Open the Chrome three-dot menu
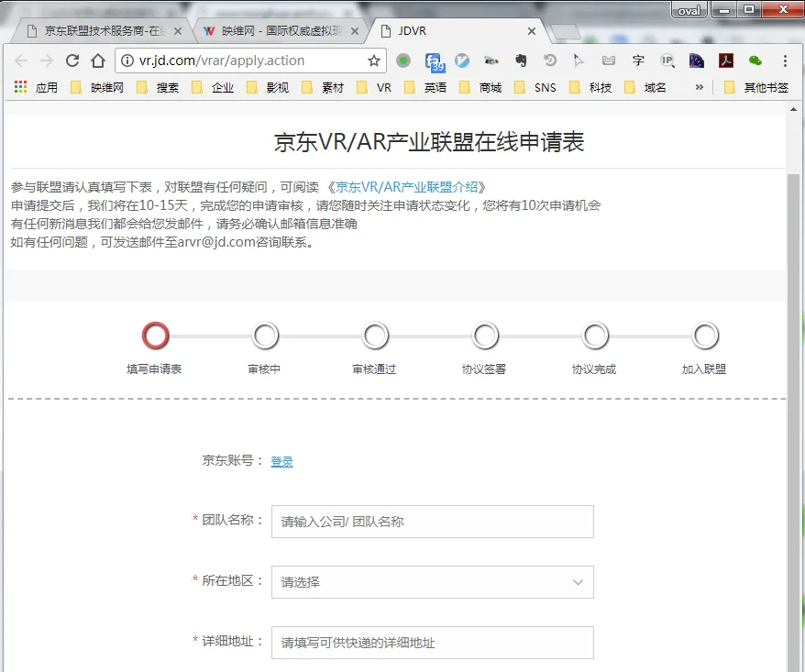Viewport: 805px width, 672px height. coord(785,61)
